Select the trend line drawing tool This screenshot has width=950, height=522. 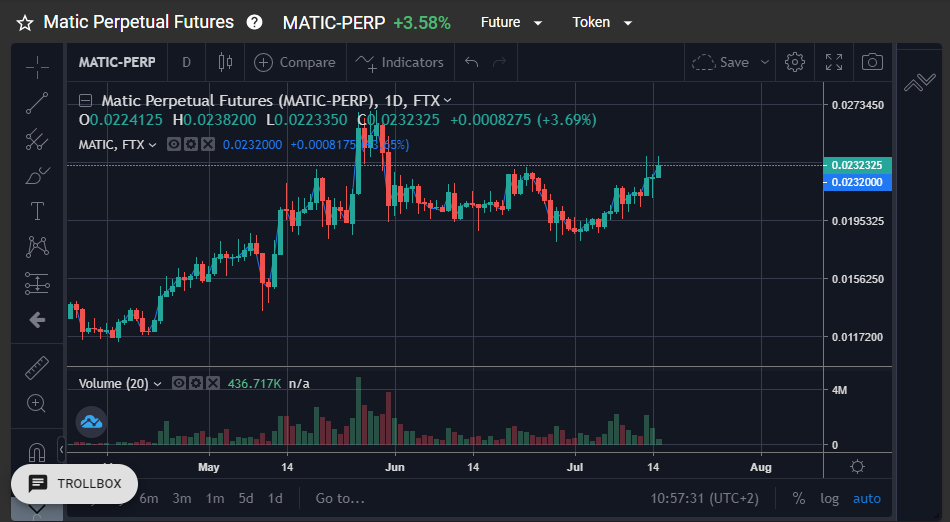(x=37, y=103)
